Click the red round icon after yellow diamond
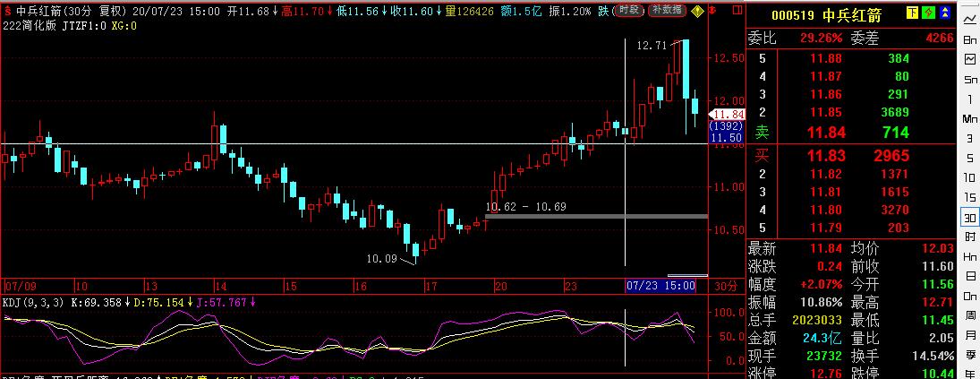This screenshot has height=379, width=980. point(712,12)
